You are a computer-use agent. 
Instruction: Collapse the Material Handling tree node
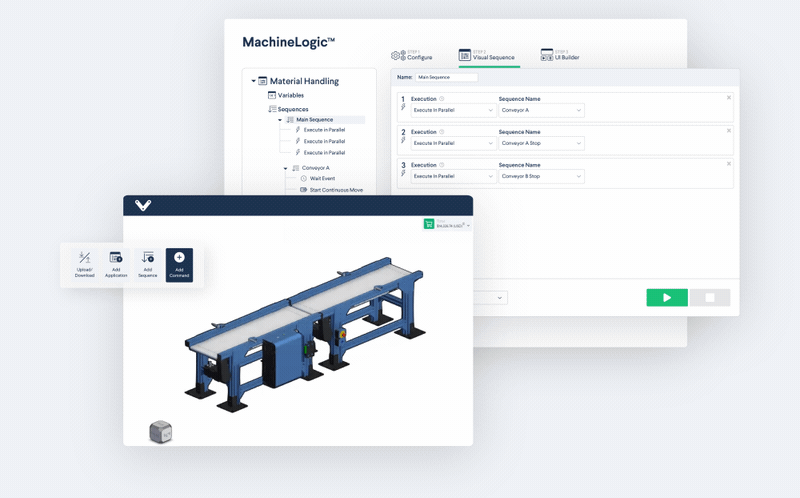coord(253,81)
